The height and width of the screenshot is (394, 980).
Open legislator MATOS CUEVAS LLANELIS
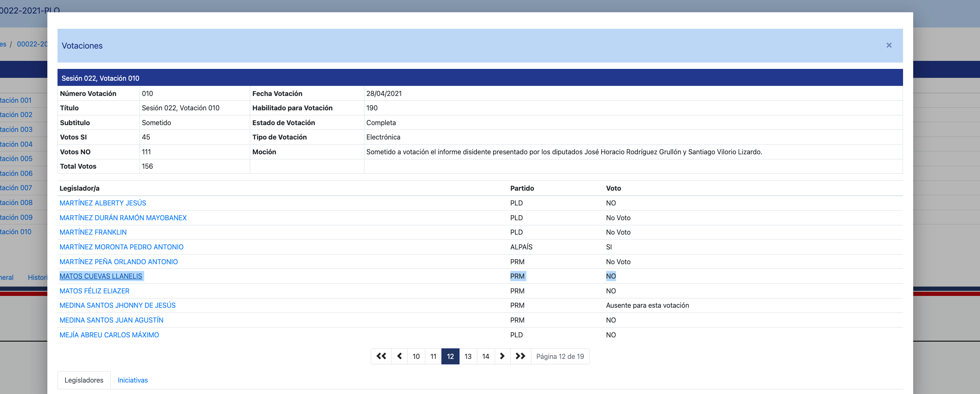(x=101, y=276)
